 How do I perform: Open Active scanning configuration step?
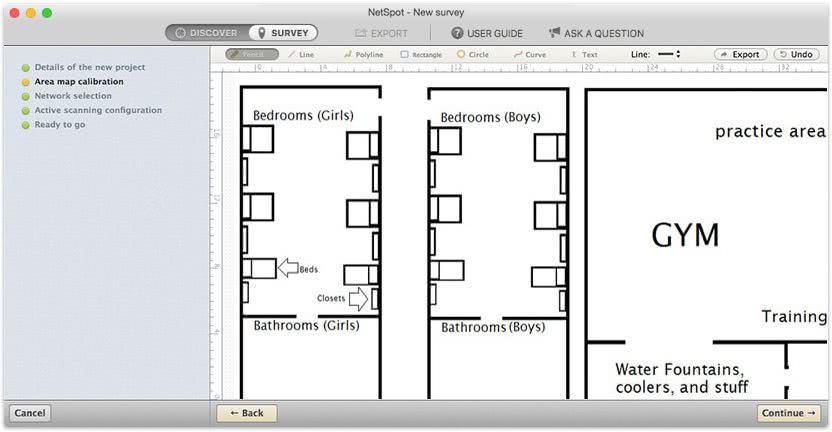[x=98, y=110]
